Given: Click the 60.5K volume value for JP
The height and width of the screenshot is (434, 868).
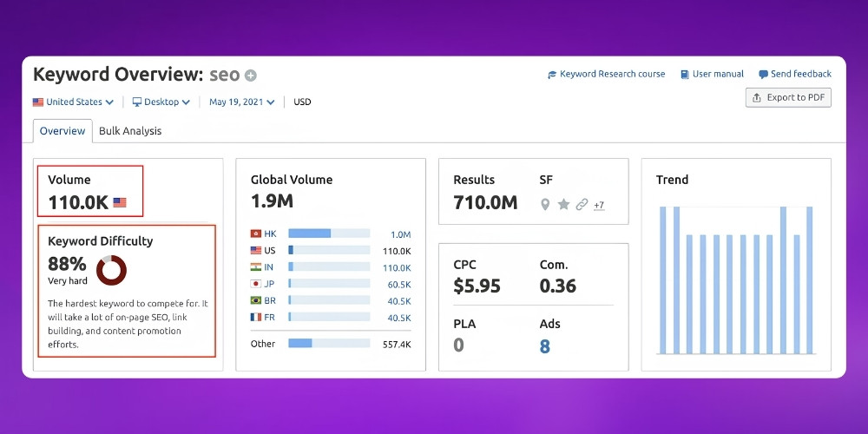Looking at the screenshot, I should point(399,285).
